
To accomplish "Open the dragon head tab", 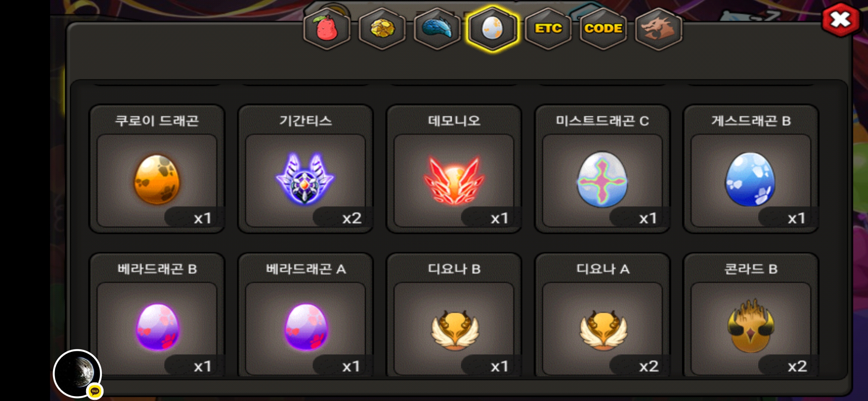I will pyautogui.click(x=658, y=29).
